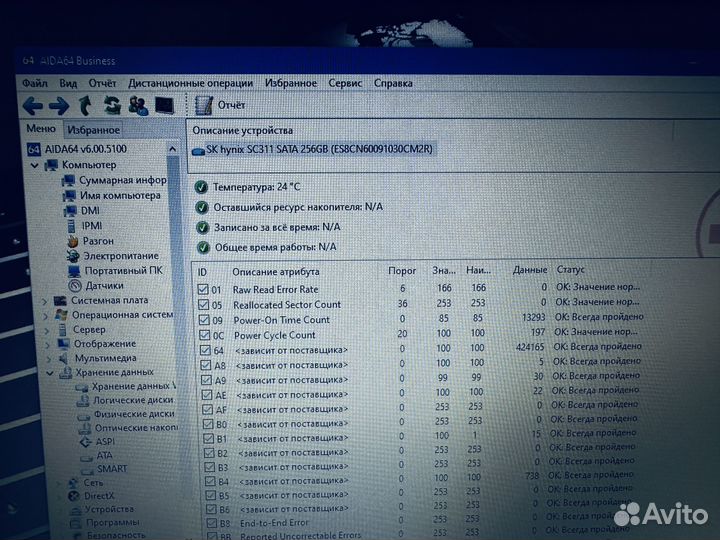Open the Избранное menu in menu bar
Viewport: 720px width, 540px height.
(291, 83)
